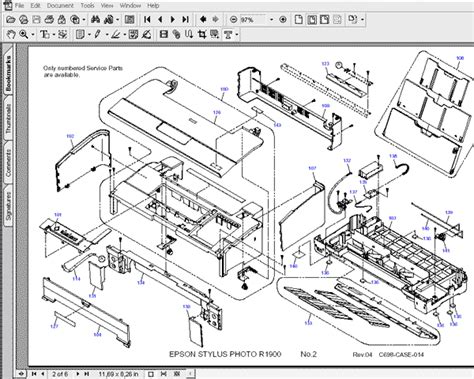Select the Article tool
This screenshot has height=379, width=474.
click(x=189, y=34)
